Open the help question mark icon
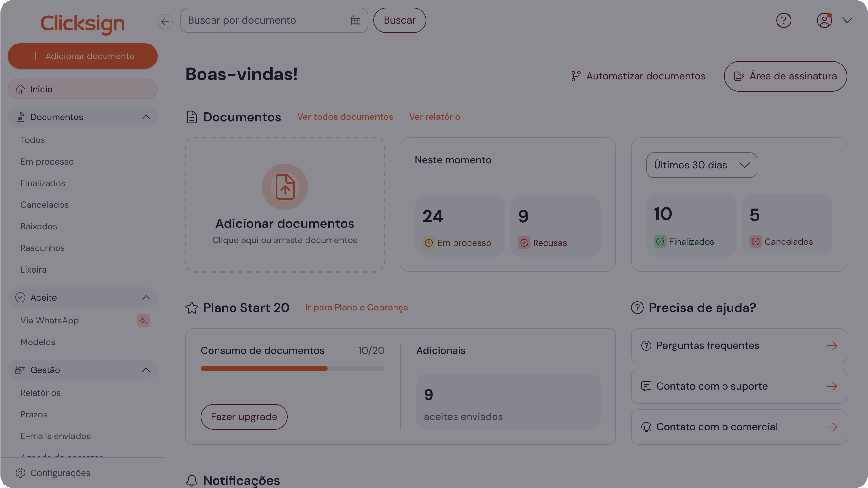The width and height of the screenshot is (868, 488). (x=784, y=21)
